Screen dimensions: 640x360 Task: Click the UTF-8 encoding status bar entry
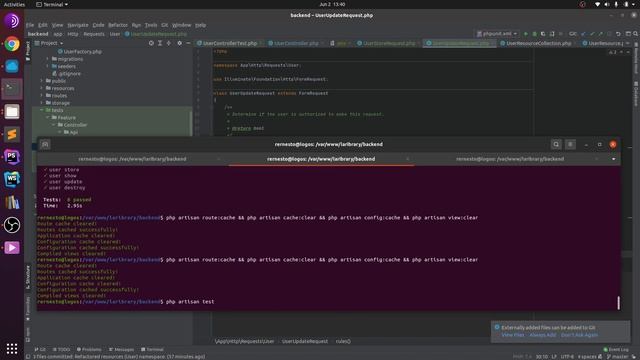[567, 357]
